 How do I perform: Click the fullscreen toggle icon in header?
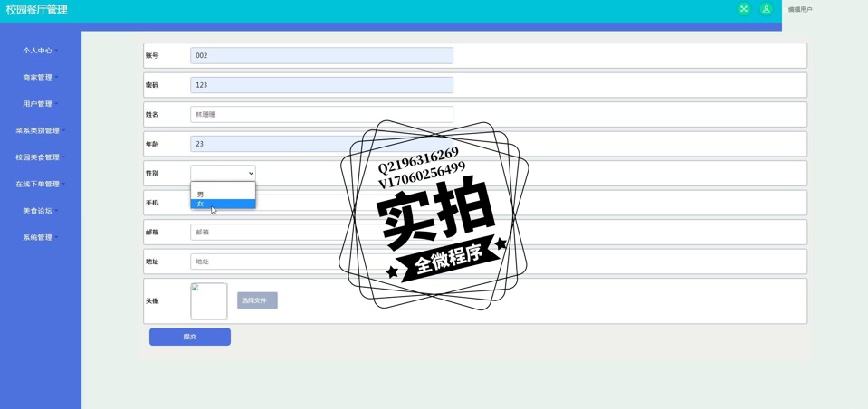(744, 9)
